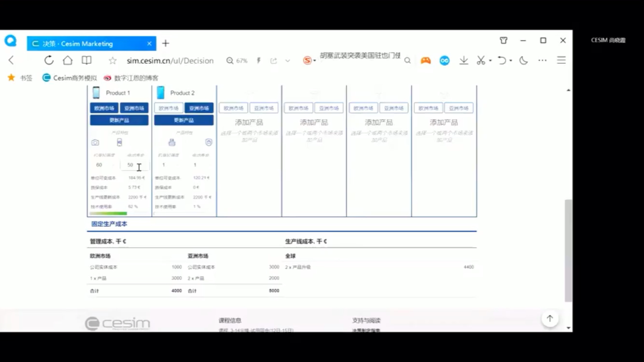
Task: Open the three-dots more tools menu
Action: pyautogui.click(x=543, y=60)
